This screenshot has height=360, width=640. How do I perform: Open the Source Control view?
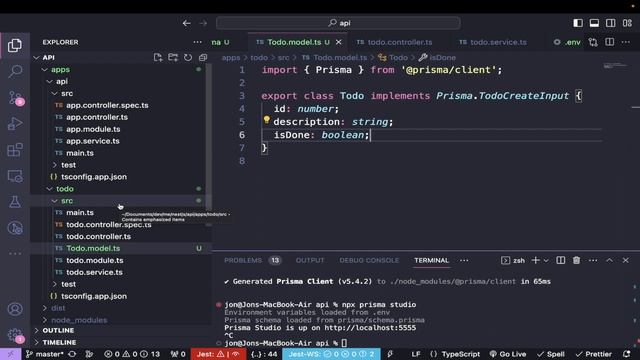15,98
